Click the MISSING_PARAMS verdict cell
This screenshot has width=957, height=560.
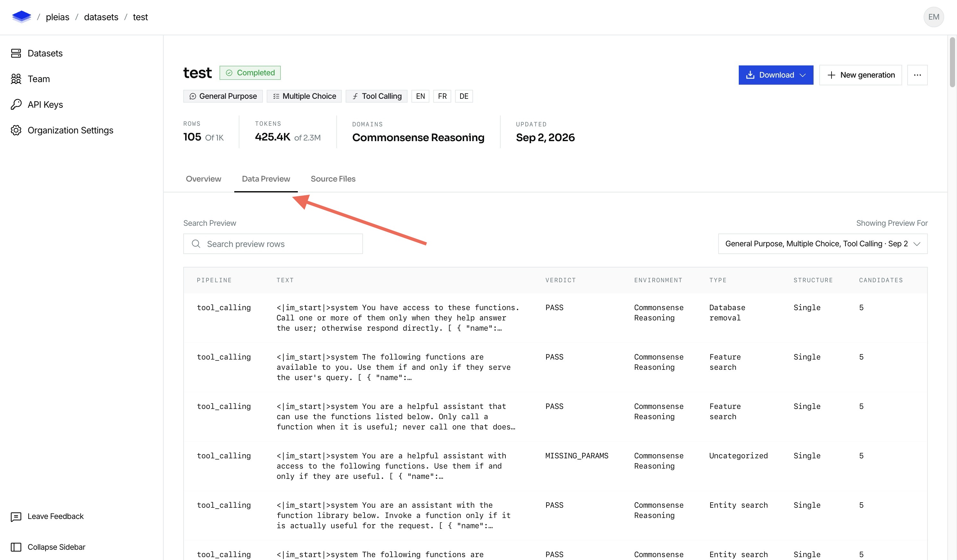click(577, 455)
